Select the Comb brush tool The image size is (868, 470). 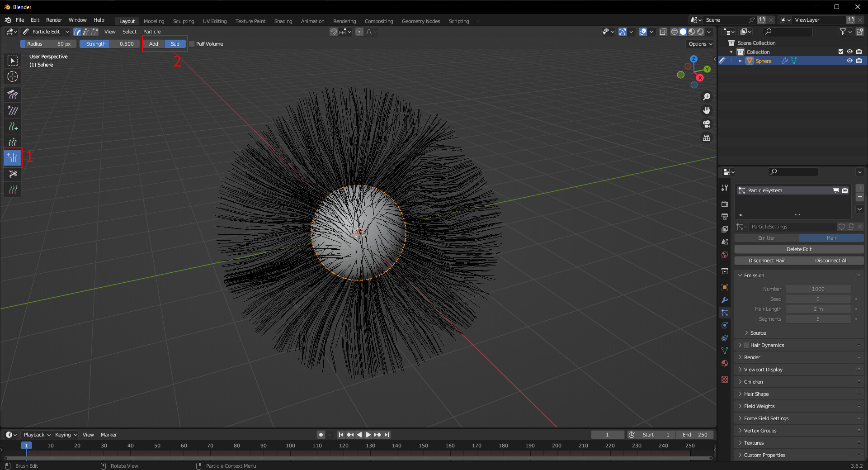[12, 95]
